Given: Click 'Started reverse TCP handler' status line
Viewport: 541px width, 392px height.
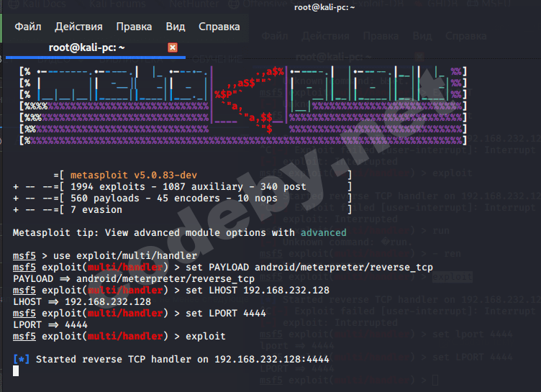Looking at the screenshot, I should [183, 359].
